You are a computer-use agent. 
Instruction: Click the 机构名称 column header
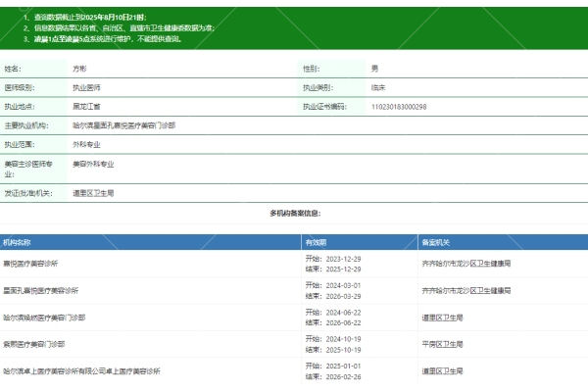tap(17, 243)
